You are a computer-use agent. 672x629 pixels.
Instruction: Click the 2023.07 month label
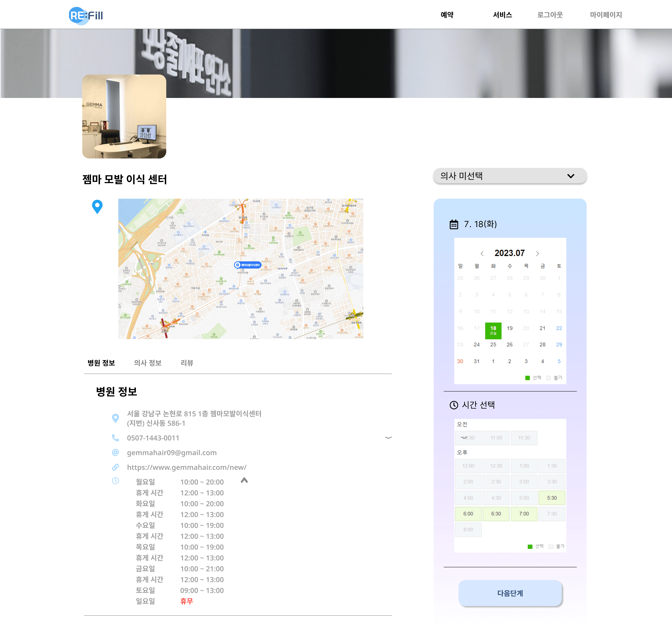(509, 253)
